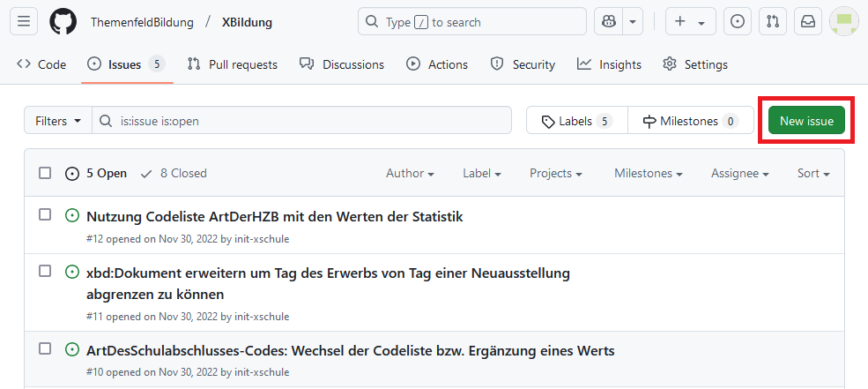This screenshot has height=389, width=868.
Task: View the Insights tab
Action: [x=609, y=65]
